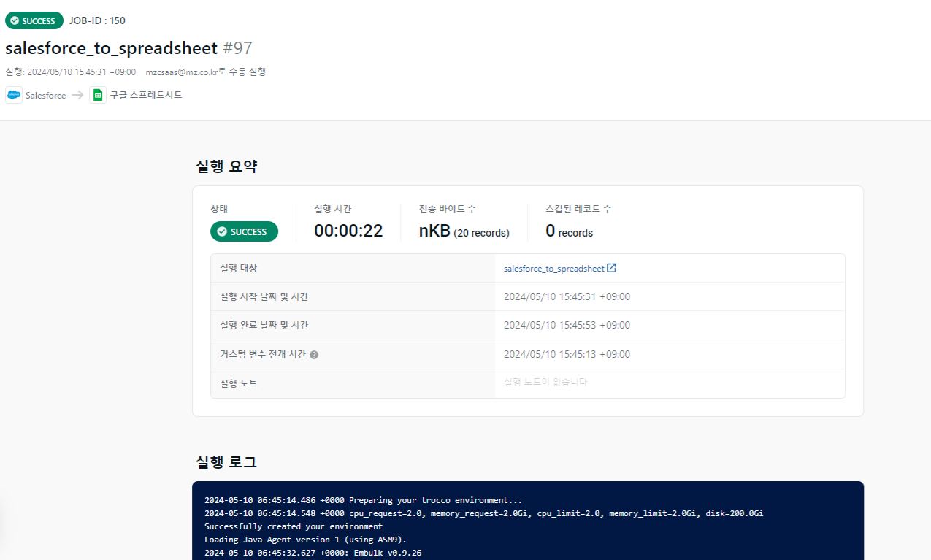Click the cpu_request=2.0 log line
This screenshot has height=560, width=931.
point(483,514)
